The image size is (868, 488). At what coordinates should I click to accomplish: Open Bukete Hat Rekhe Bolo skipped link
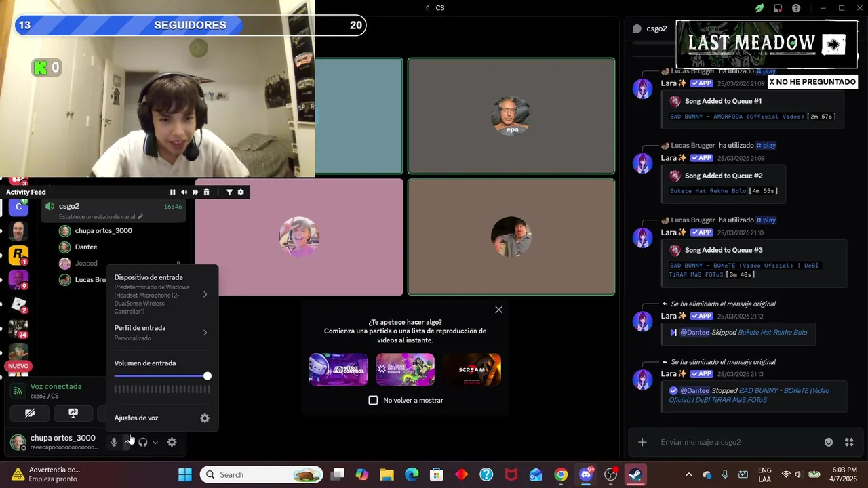tap(772, 333)
